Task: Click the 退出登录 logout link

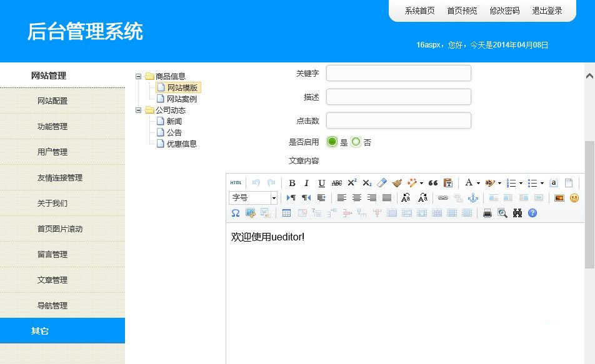Action: pos(547,11)
